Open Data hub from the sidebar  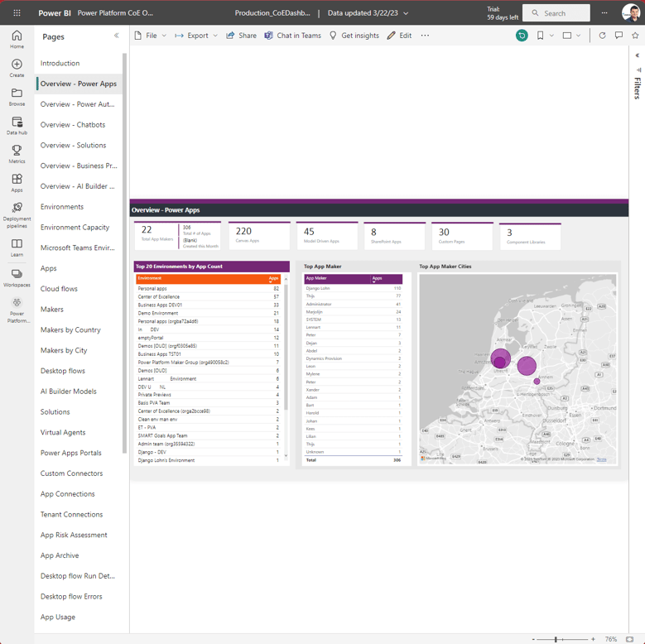[x=17, y=126]
